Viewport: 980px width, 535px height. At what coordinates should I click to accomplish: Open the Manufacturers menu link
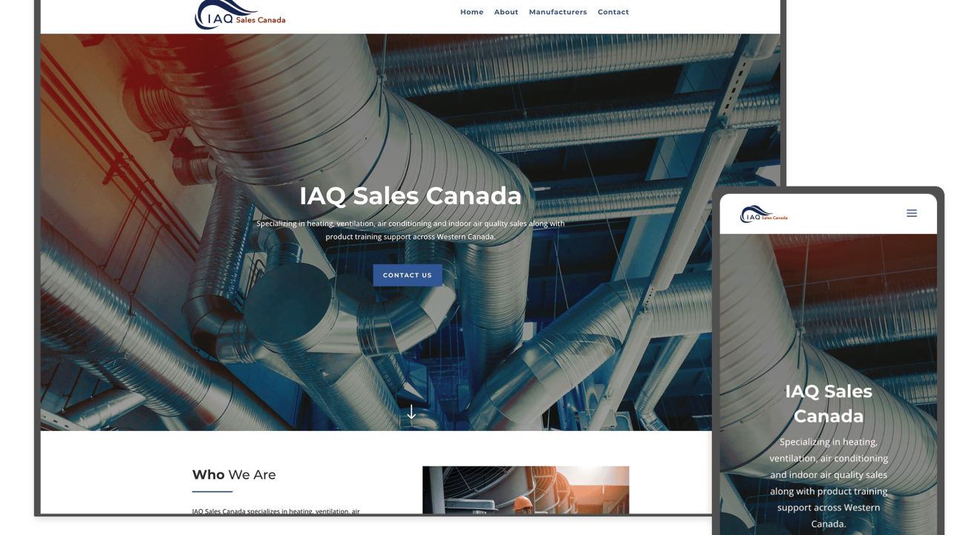pyautogui.click(x=558, y=12)
